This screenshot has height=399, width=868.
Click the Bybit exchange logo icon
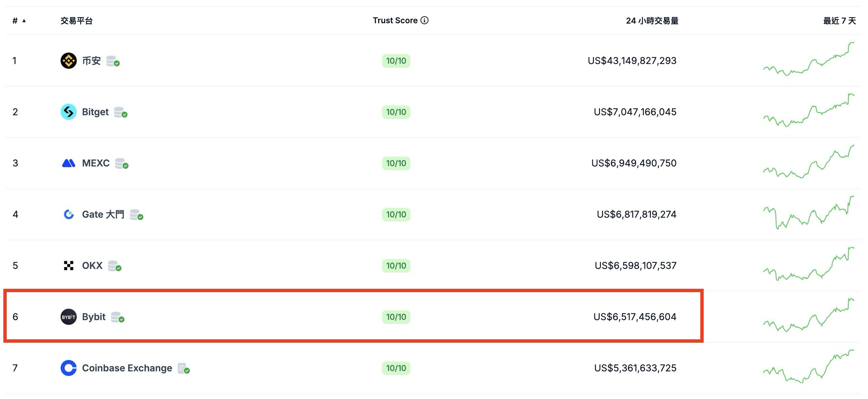(68, 317)
